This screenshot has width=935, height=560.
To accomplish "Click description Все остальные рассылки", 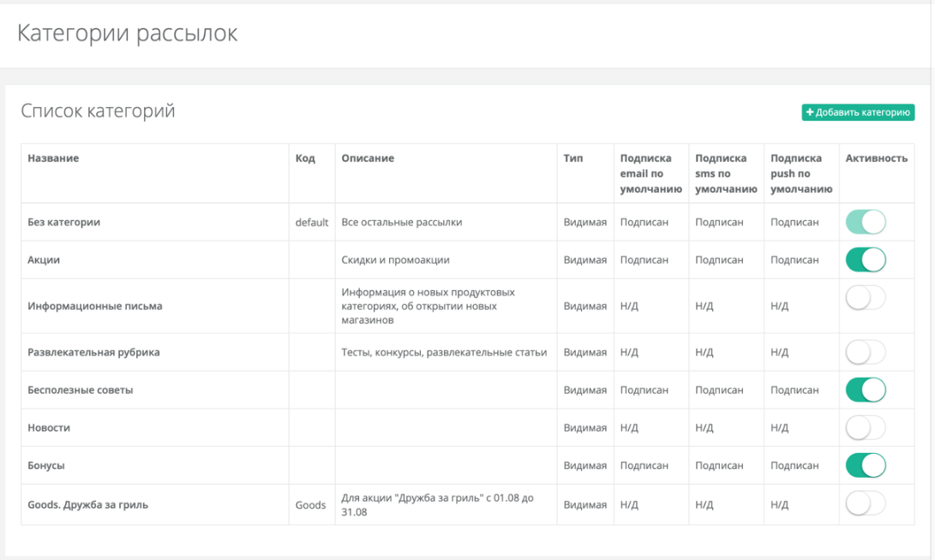I will [x=402, y=223].
